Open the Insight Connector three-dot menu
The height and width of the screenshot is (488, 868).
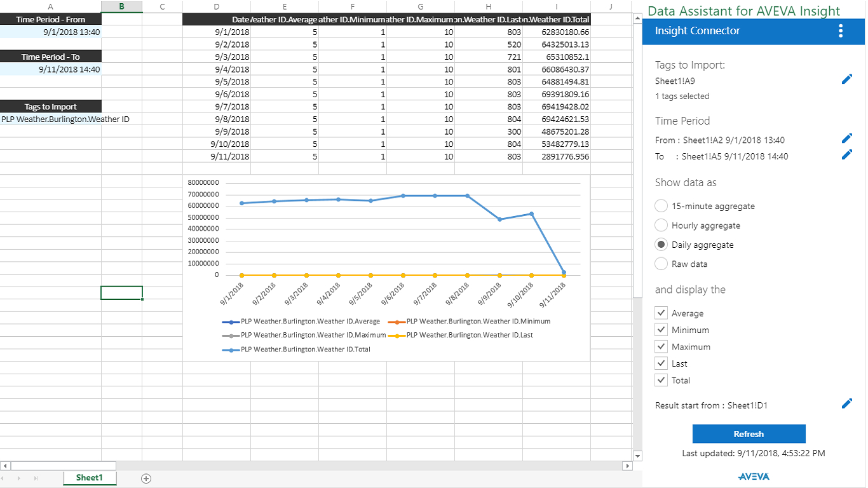coord(841,30)
